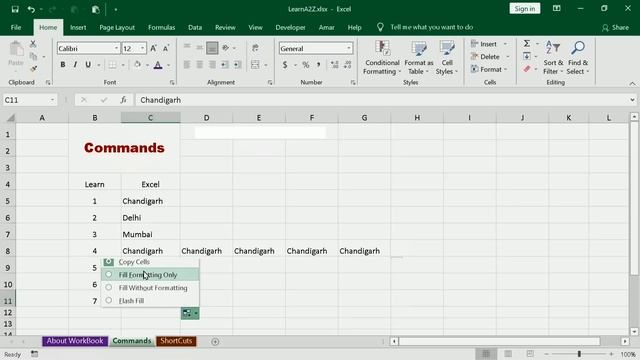
Task: Select Copy Cells option
Action: (x=150, y=262)
